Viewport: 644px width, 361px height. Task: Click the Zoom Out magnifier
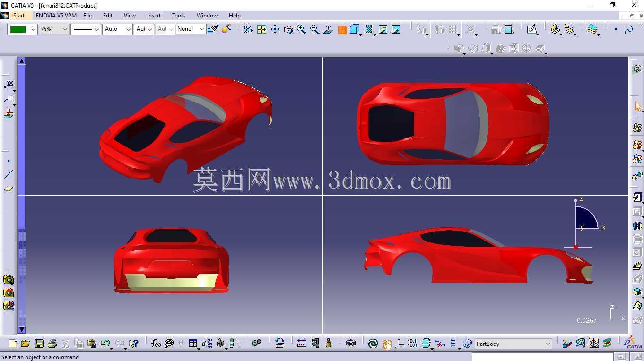314,29
